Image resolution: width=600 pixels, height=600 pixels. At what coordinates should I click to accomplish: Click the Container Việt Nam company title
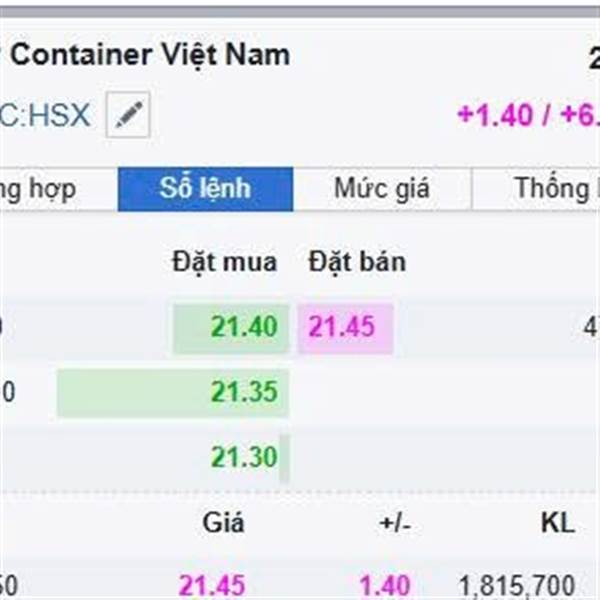[x=150, y=54]
